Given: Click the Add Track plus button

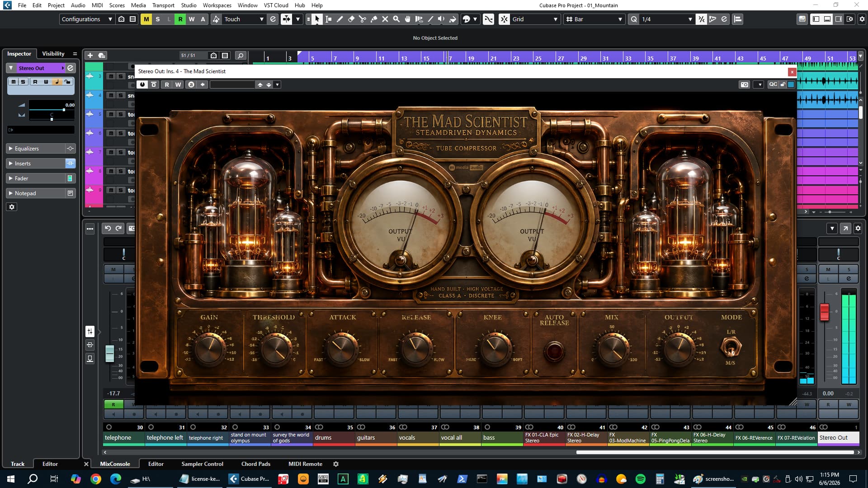Looking at the screenshot, I should point(90,55).
